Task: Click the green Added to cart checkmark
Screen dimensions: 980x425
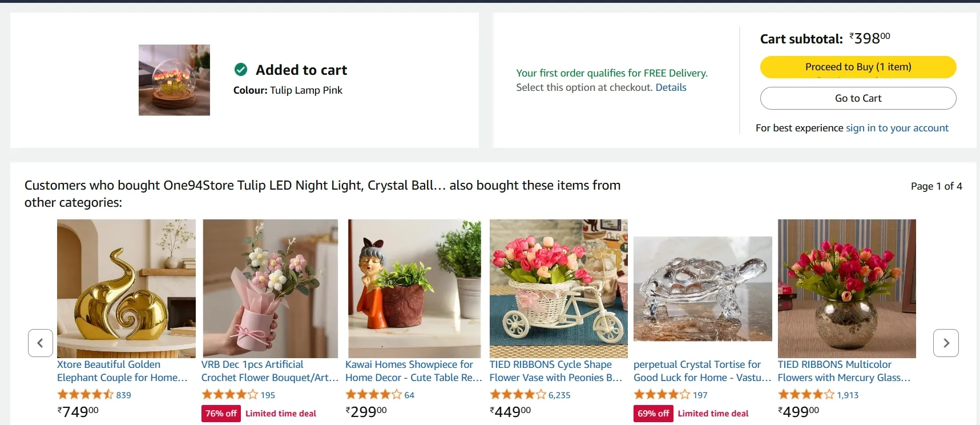Action: point(241,70)
